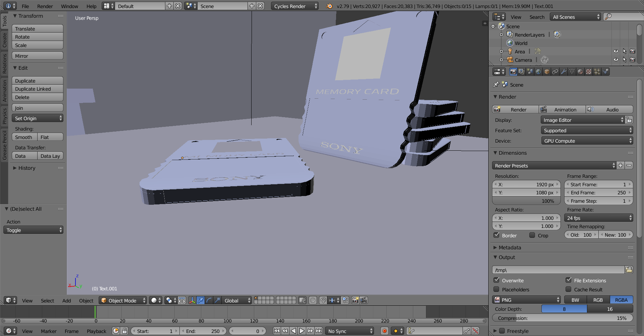The width and height of the screenshot is (644, 336).
Task: Open the Display Image Editor dropdown
Action: point(583,120)
